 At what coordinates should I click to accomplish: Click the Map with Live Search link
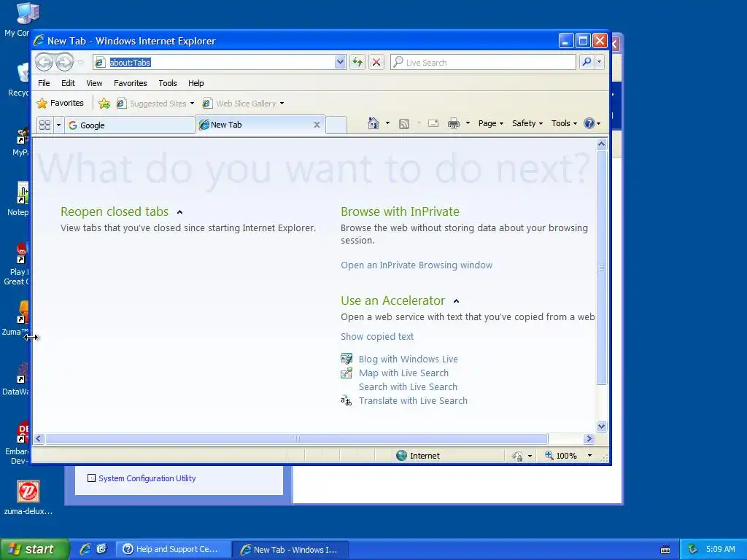click(x=403, y=373)
